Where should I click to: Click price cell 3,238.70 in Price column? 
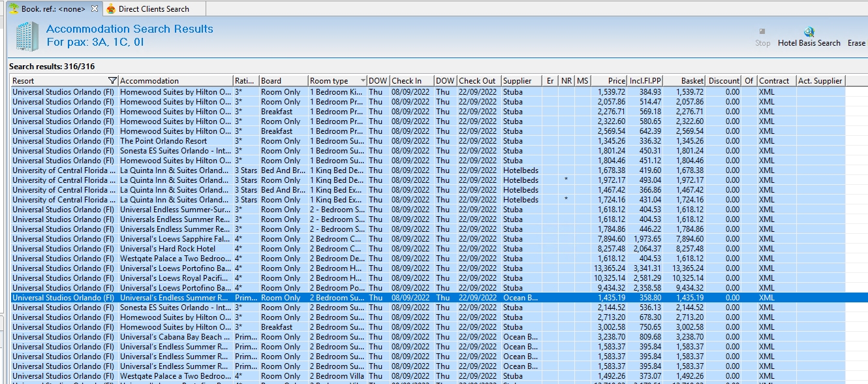612,337
